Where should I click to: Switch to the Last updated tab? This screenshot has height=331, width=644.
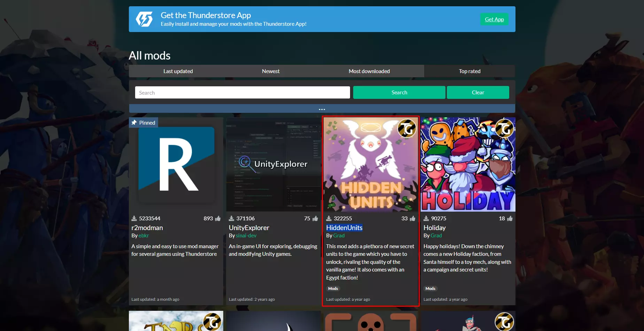[x=178, y=71]
